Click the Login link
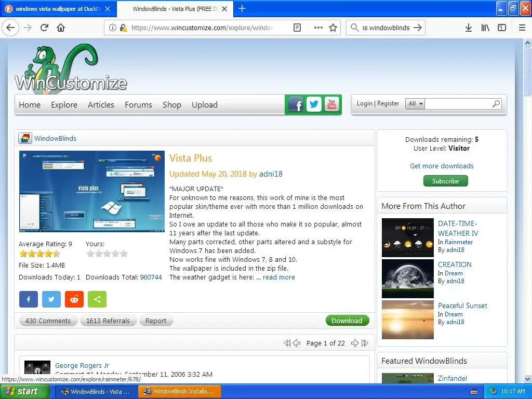The image size is (532, 399). coord(364,103)
